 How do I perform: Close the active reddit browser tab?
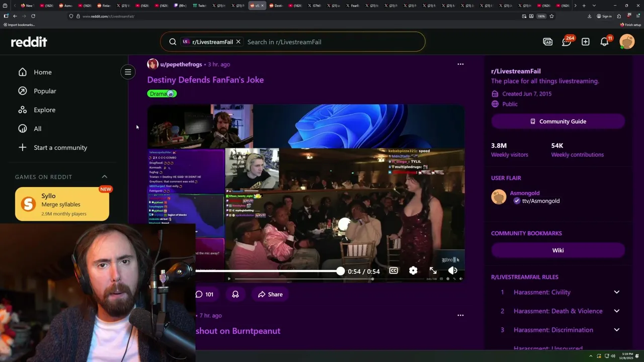[x=262, y=6]
